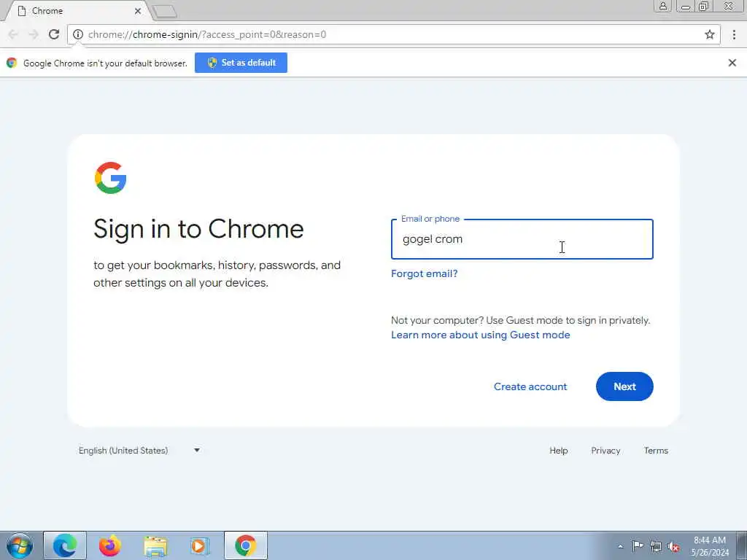Click the forward navigation arrow
747x560 pixels.
click(34, 34)
